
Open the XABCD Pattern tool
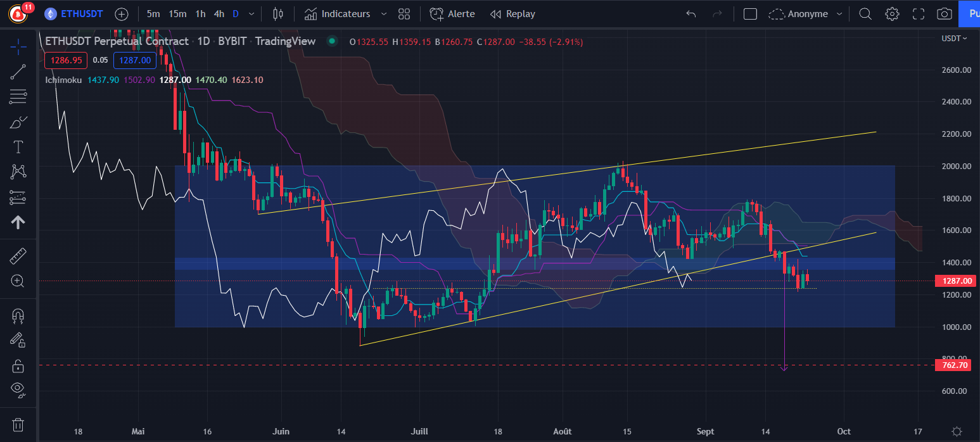click(x=18, y=172)
